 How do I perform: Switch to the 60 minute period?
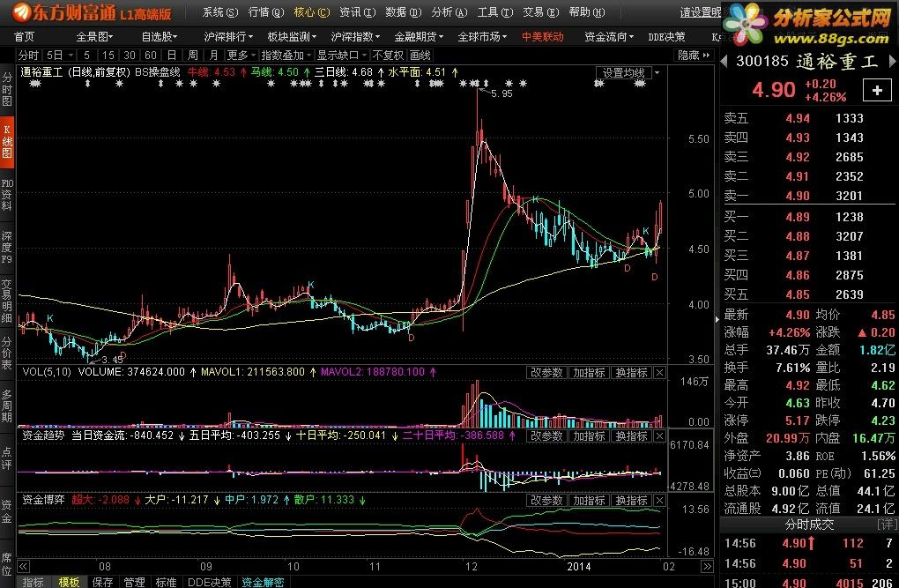(151, 55)
